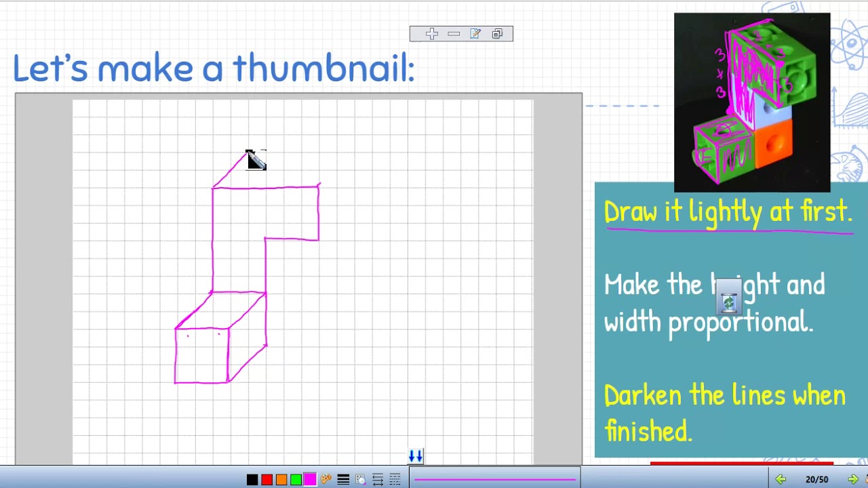
Task: Click the blue double down arrows marker
Action: click(x=415, y=456)
